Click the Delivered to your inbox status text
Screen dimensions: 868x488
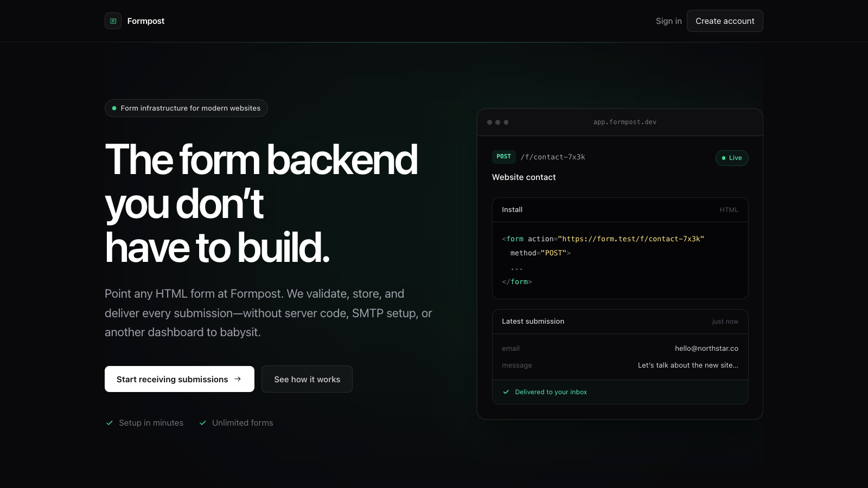(551, 392)
